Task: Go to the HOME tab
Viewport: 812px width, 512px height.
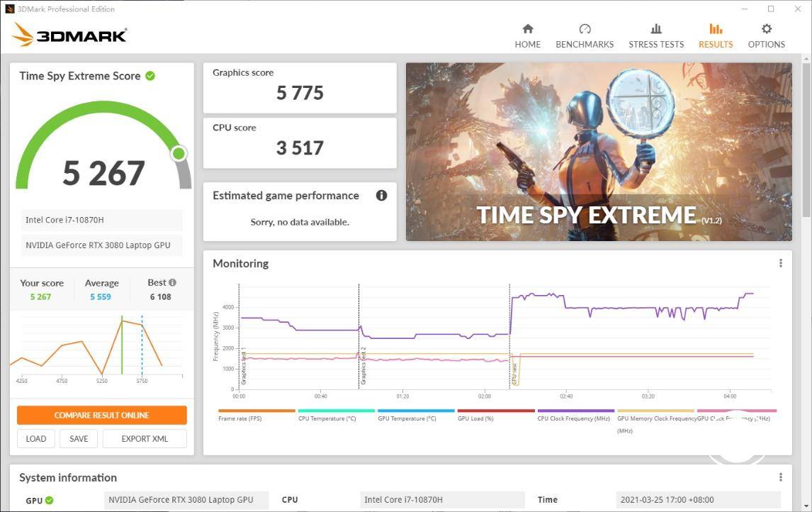Action: pyautogui.click(x=527, y=36)
